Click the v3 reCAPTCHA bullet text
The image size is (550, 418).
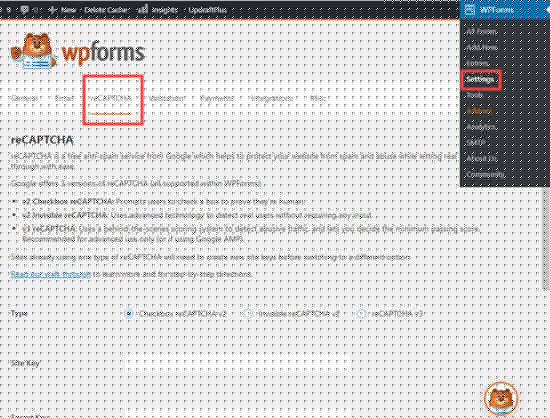click(251, 234)
